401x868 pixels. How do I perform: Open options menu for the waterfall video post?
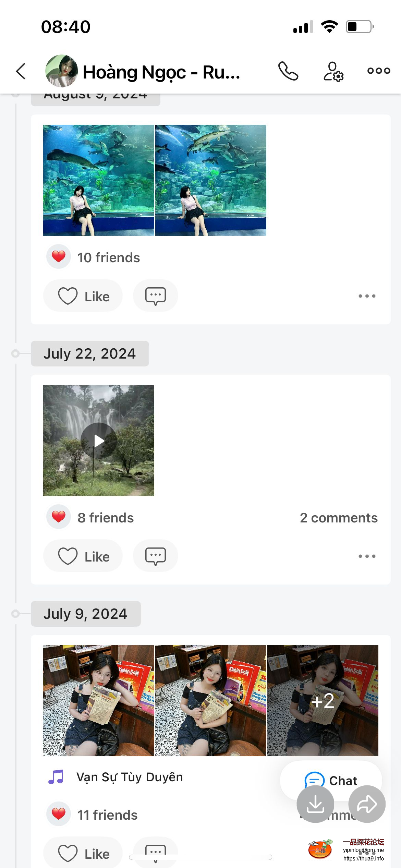tap(367, 556)
